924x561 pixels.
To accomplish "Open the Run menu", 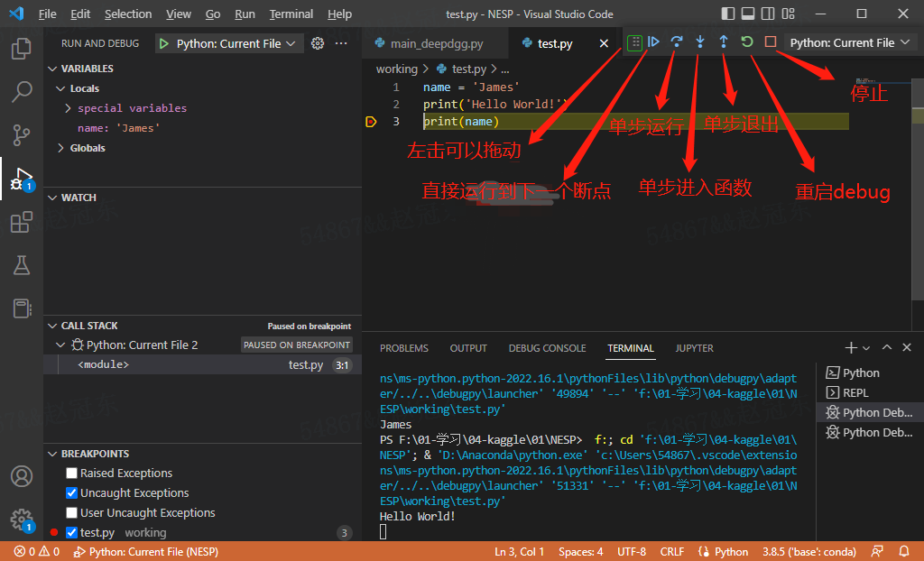I will pyautogui.click(x=245, y=14).
